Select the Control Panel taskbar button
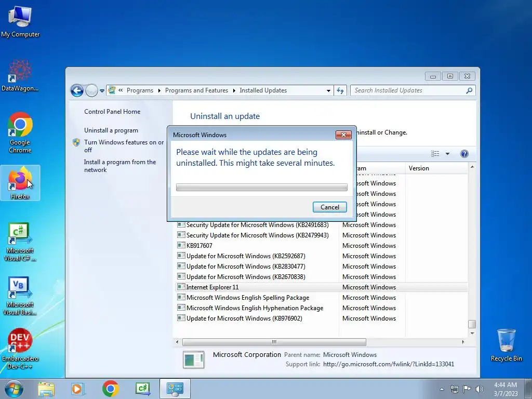 [175, 389]
